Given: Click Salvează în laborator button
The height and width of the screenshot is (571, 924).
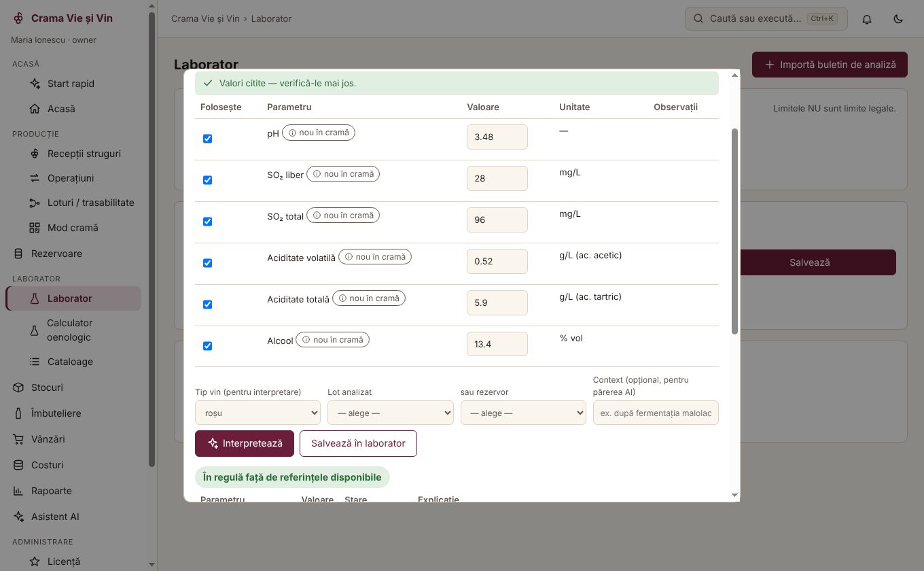Looking at the screenshot, I should coord(358,443).
